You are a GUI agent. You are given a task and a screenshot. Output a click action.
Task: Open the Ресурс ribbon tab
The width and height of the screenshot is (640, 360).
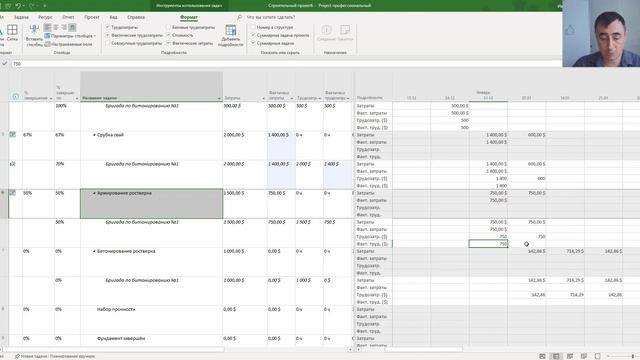(x=45, y=17)
